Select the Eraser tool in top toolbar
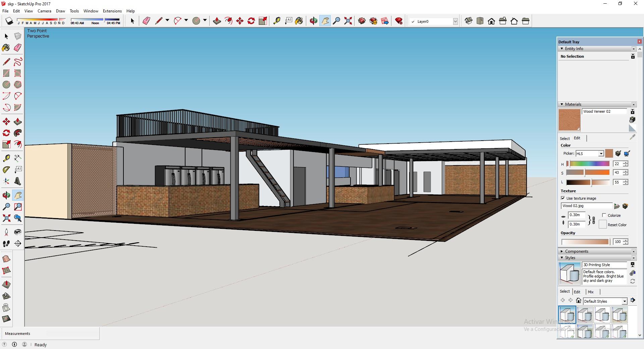Screen dimensions: 644x349 (x=146, y=21)
